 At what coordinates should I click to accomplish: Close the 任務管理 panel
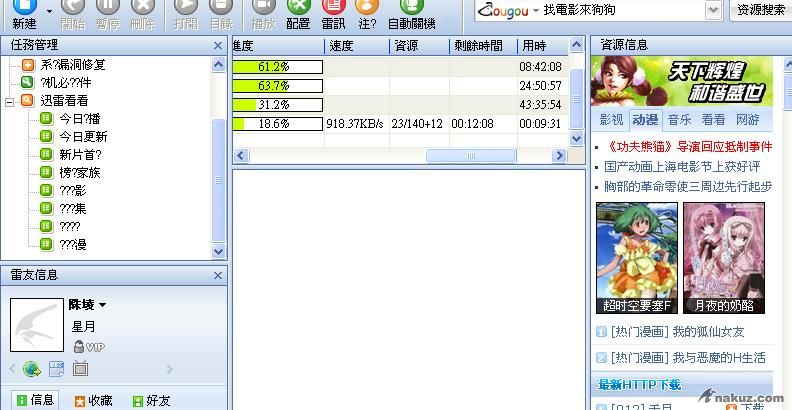(x=218, y=45)
